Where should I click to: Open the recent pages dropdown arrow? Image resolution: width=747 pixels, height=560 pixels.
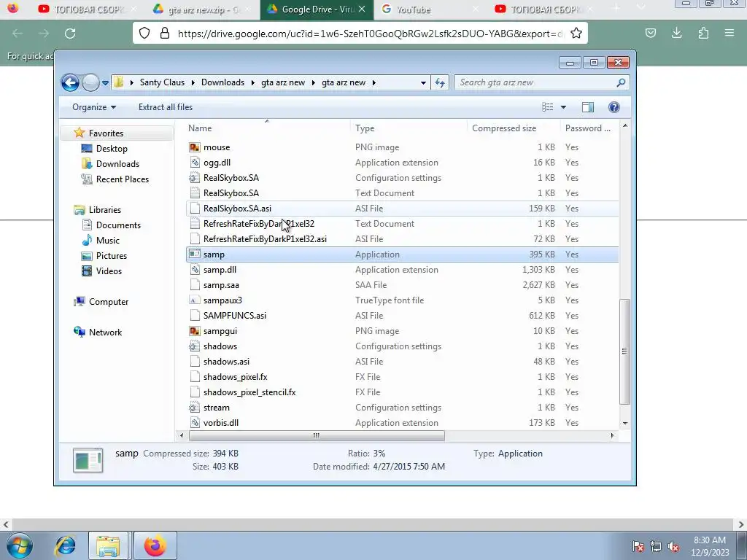pyautogui.click(x=105, y=83)
